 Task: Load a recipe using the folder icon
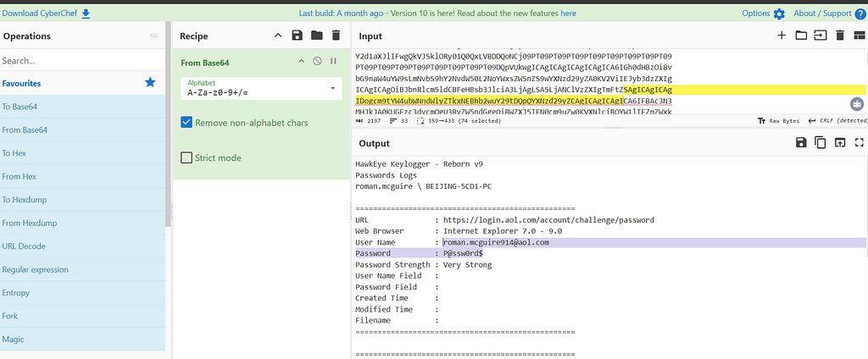tap(317, 36)
